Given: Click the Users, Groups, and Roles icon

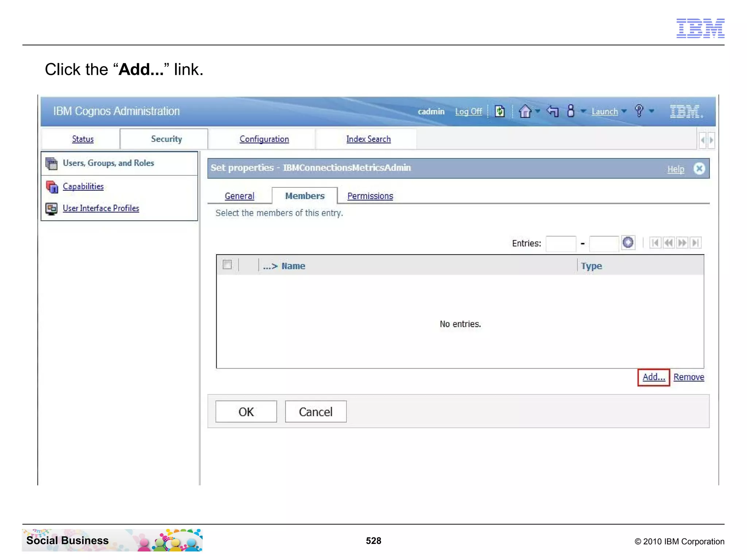Looking at the screenshot, I should 51,163.
